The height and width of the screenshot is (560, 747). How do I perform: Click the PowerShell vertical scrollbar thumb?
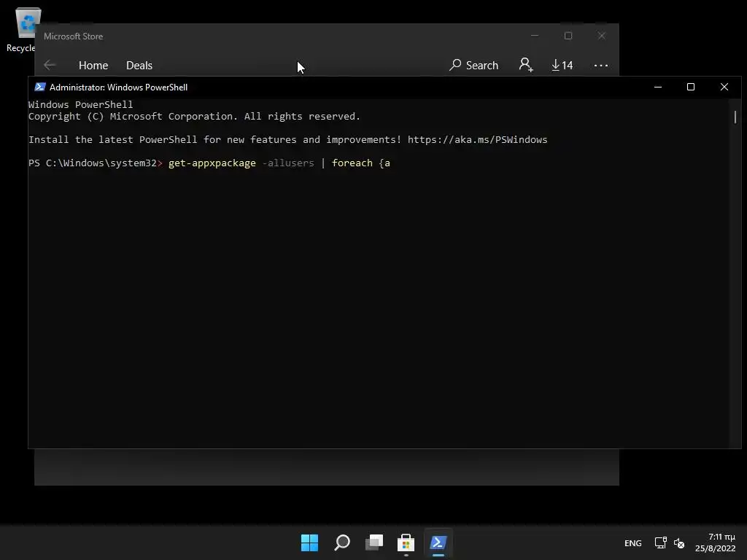click(735, 117)
